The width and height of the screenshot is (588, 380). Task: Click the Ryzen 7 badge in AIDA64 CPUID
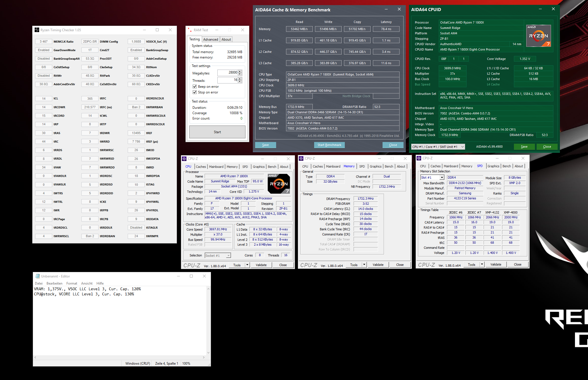click(x=538, y=36)
